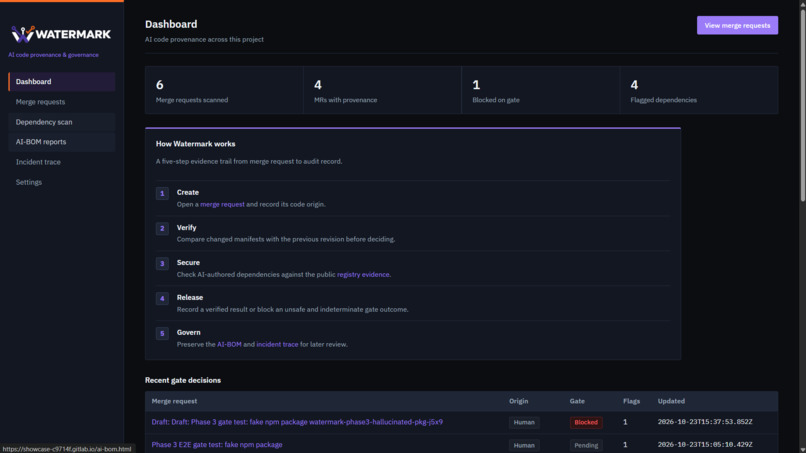Screen dimensions: 806x453
Task: Click the Human origin badge in Pending row
Action: tap(524, 445)
